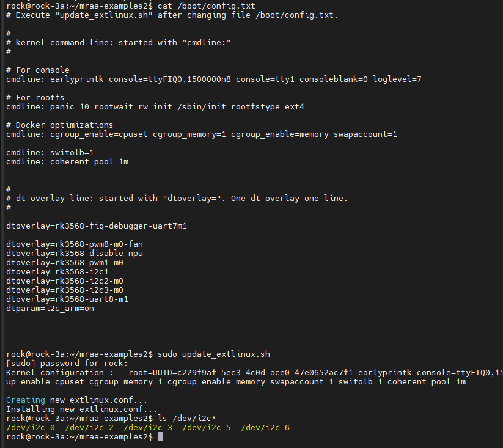
Task: Click the dtparam=i2c_arm=on line
Action: pyautogui.click(x=50, y=309)
